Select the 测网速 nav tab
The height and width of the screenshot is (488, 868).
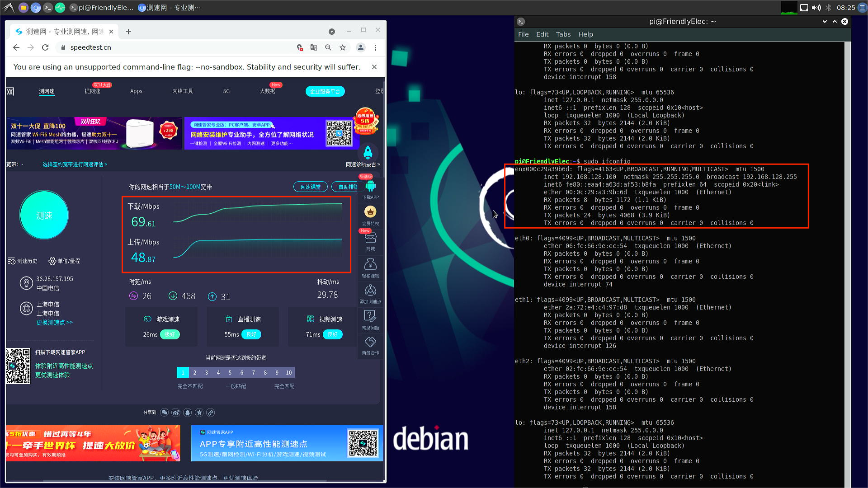[47, 91]
